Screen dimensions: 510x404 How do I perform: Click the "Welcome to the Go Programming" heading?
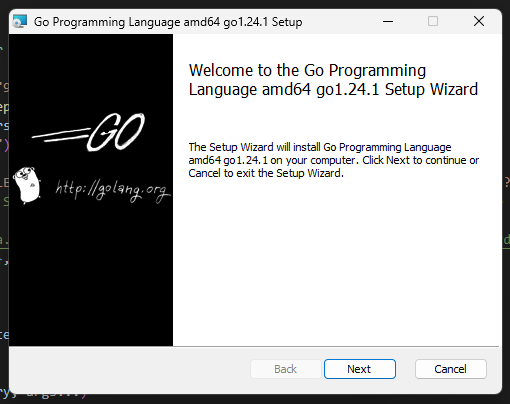pyautogui.click(x=333, y=80)
